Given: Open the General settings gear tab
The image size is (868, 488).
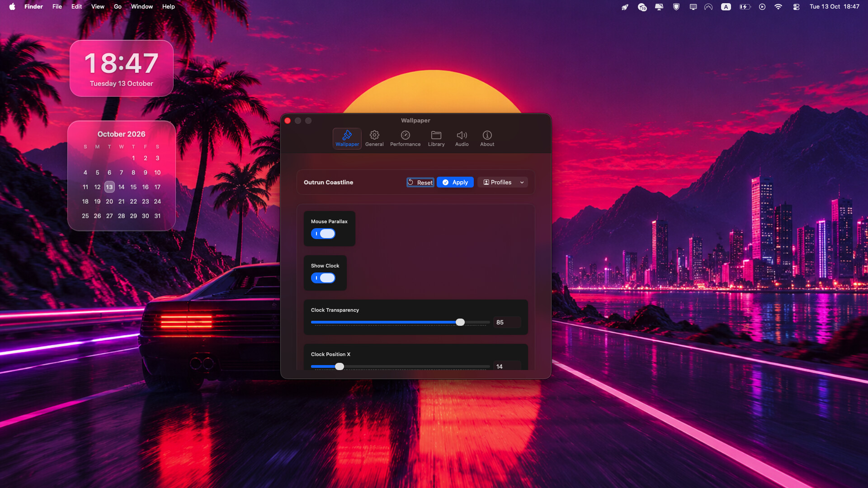Looking at the screenshot, I should [x=374, y=138].
